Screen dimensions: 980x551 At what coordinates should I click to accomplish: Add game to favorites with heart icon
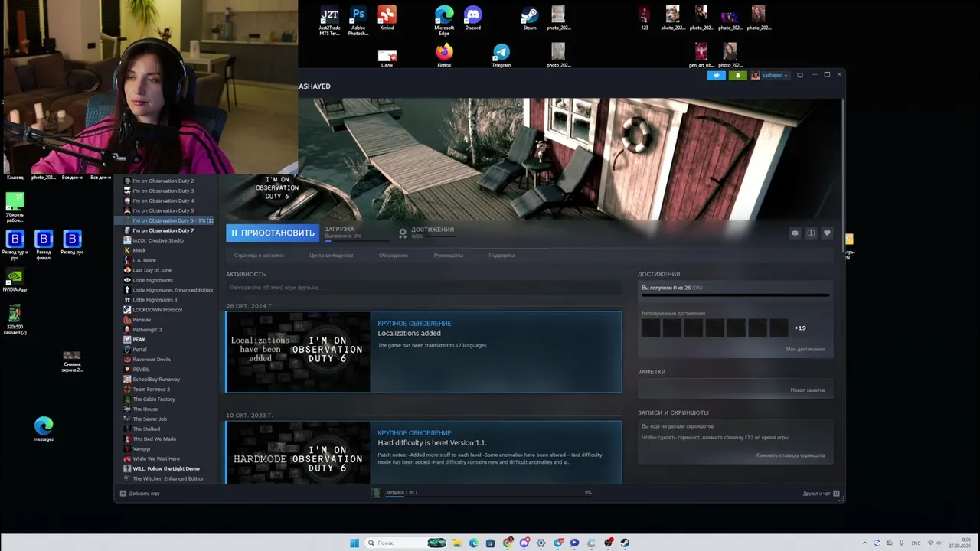[827, 233]
